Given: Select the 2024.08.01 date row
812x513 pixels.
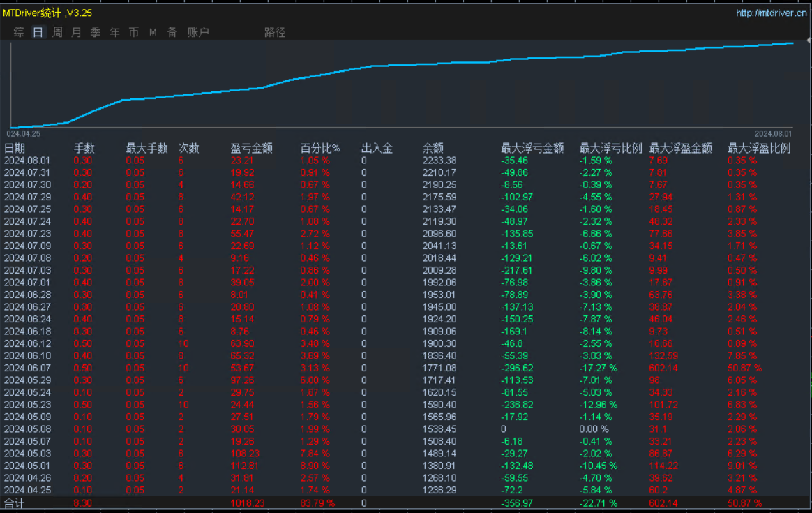Looking at the screenshot, I should (x=405, y=161).
